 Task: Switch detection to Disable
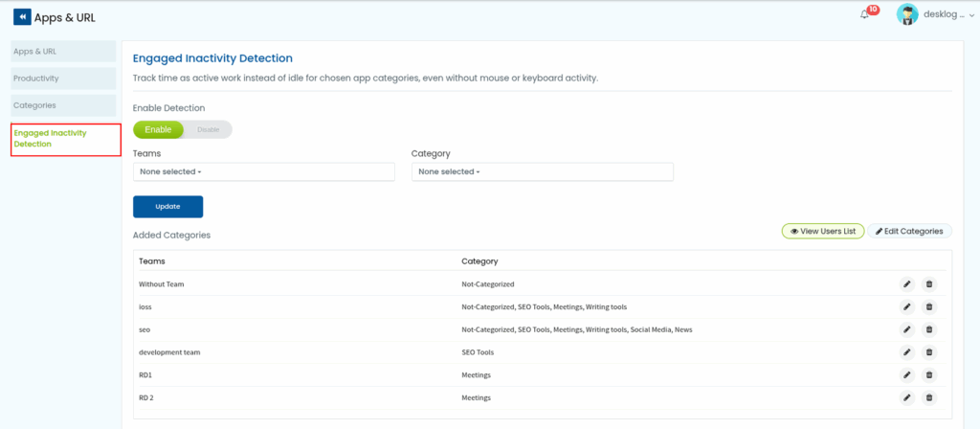tap(208, 129)
